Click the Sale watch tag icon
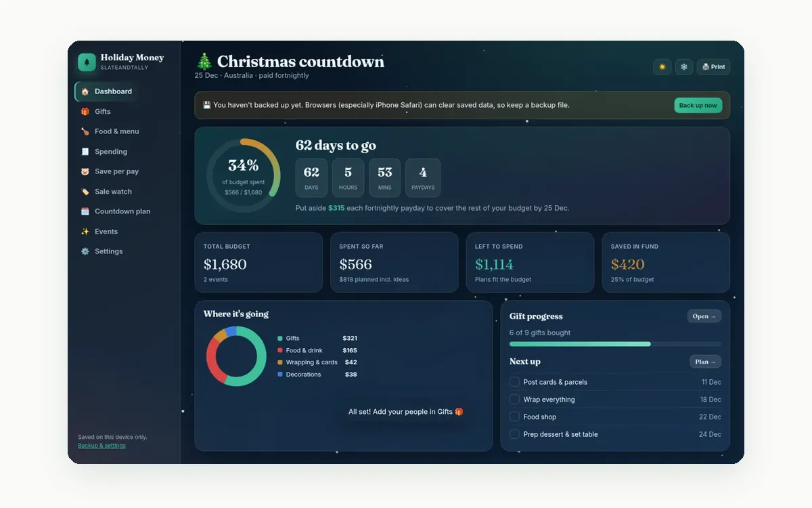The image size is (812, 508). (x=85, y=192)
